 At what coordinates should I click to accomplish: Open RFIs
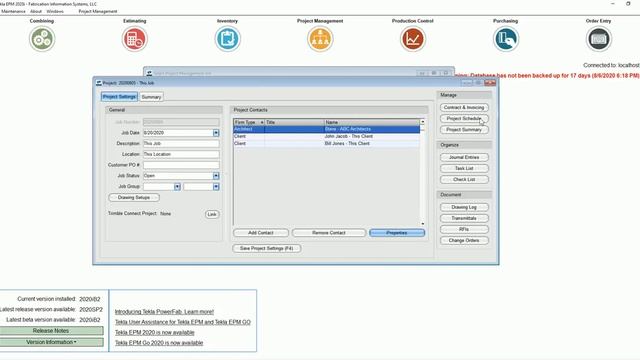464,229
